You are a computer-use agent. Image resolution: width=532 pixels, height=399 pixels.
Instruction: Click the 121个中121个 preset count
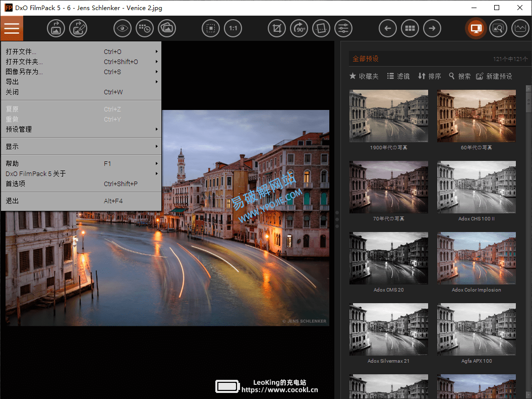pos(510,59)
